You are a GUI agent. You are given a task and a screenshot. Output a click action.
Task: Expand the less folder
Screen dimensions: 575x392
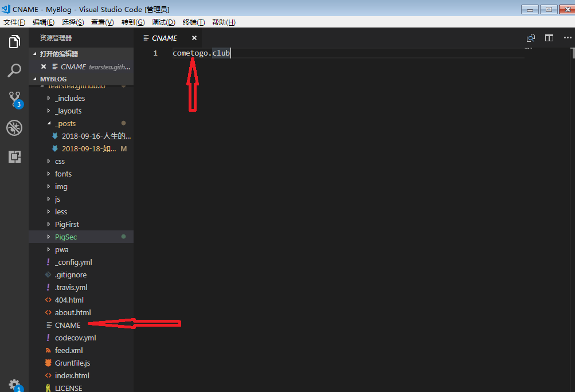pyautogui.click(x=48, y=211)
